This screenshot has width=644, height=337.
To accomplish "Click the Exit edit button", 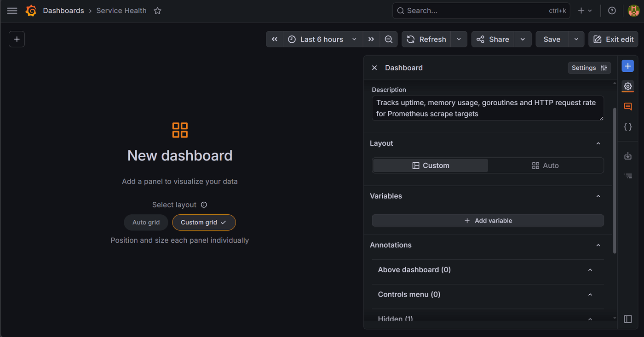I will [613, 40].
